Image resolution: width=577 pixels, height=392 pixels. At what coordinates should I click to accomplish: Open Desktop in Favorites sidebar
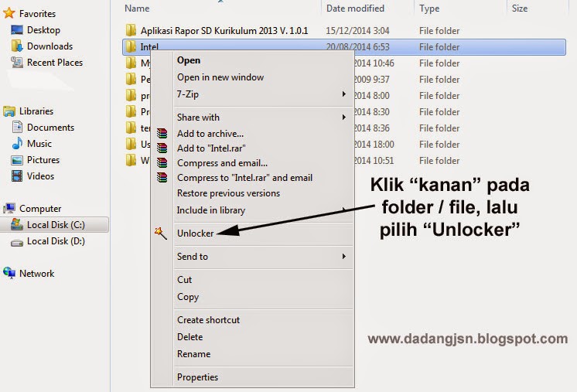click(x=43, y=30)
